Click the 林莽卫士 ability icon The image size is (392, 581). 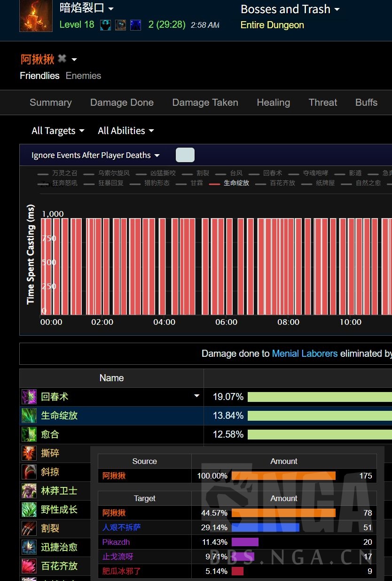29,491
